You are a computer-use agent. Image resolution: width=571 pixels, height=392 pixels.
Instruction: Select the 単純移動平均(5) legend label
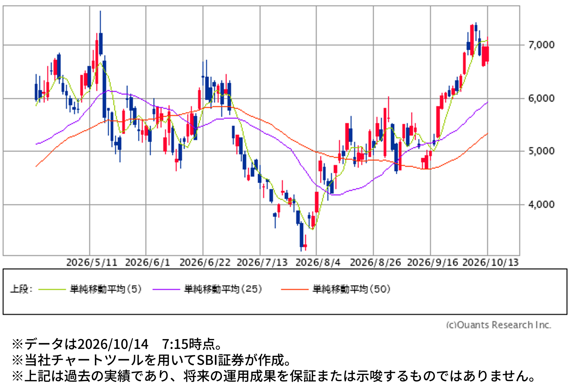[x=106, y=289]
